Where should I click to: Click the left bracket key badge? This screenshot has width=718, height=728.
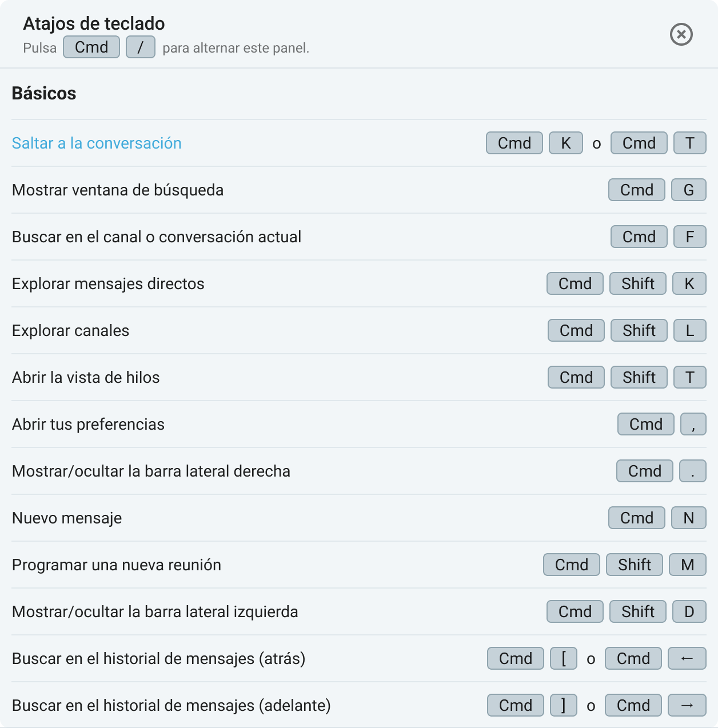pyautogui.click(x=564, y=658)
